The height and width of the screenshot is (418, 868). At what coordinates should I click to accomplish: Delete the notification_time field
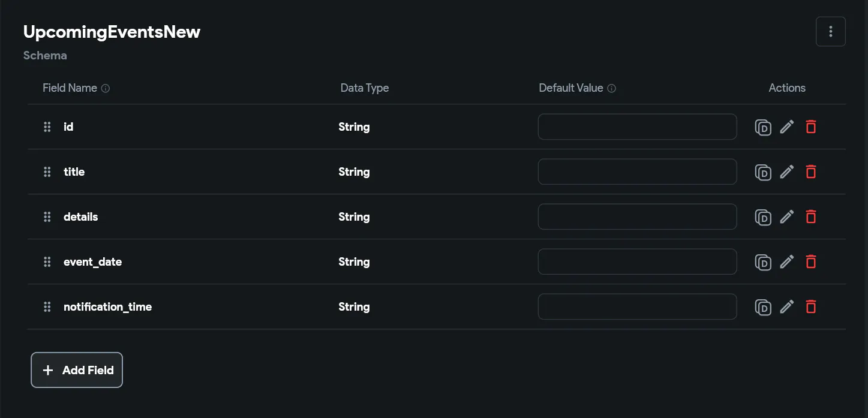pos(811,306)
